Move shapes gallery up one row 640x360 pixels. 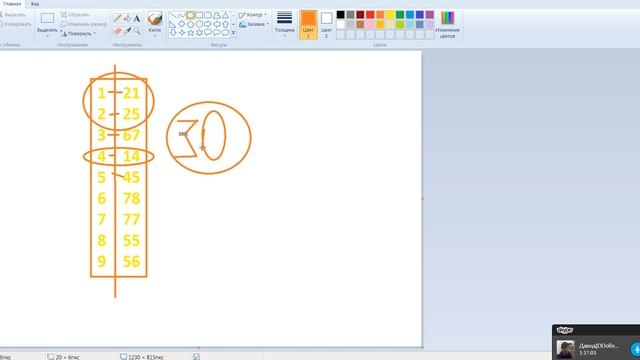point(233,16)
